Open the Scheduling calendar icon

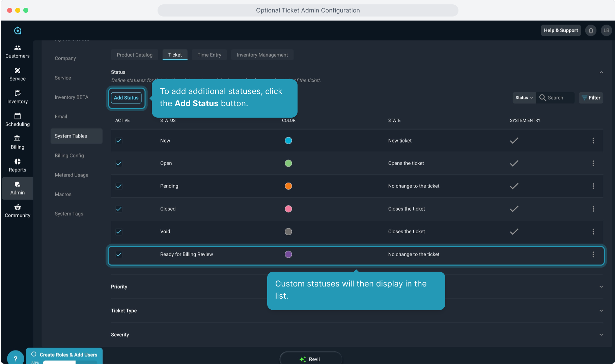pos(18,116)
